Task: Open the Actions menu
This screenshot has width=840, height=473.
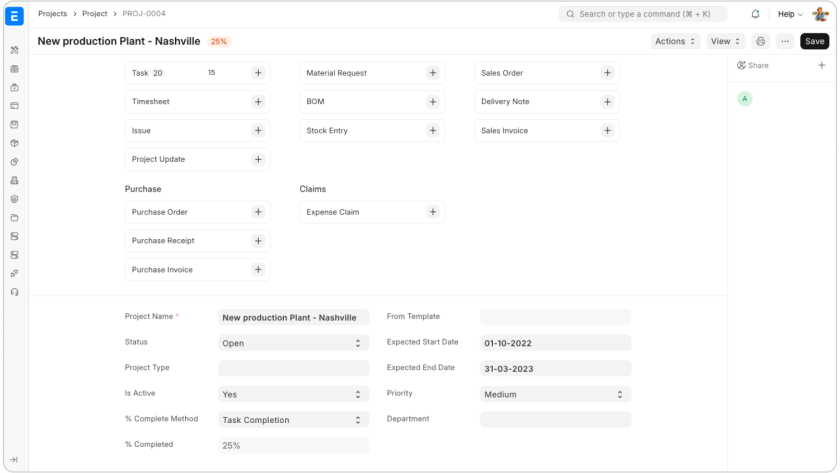Action: pos(675,41)
